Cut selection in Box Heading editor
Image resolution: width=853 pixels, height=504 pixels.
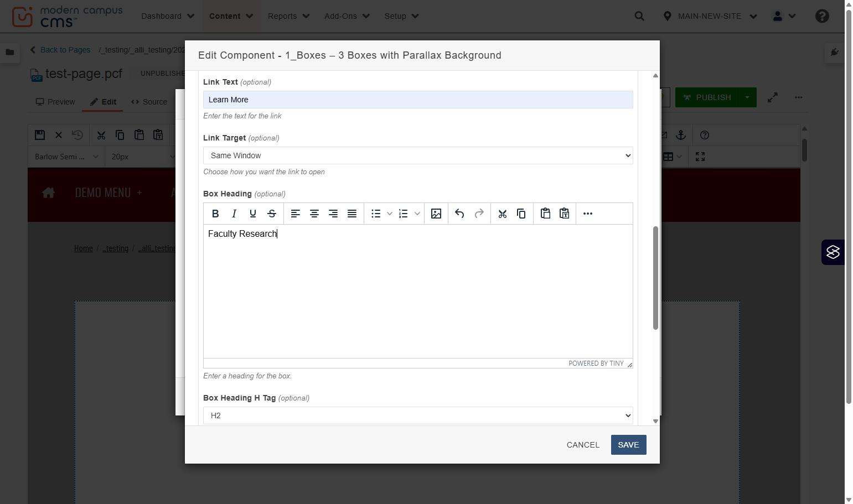[x=503, y=214]
